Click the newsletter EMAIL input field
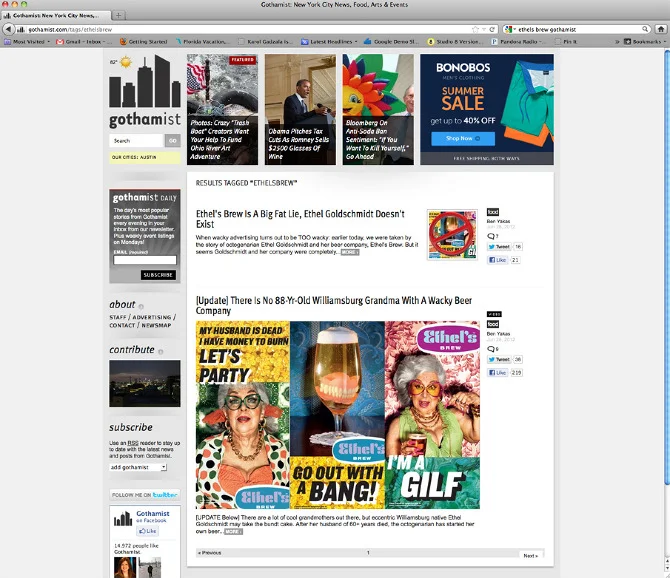The height and width of the screenshot is (578, 670). coord(145,260)
